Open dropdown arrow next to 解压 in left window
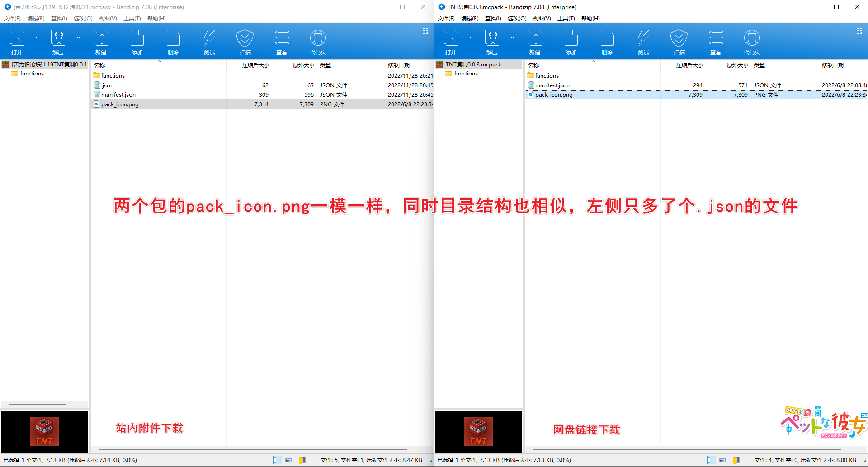This screenshot has width=868, height=467. point(78,38)
